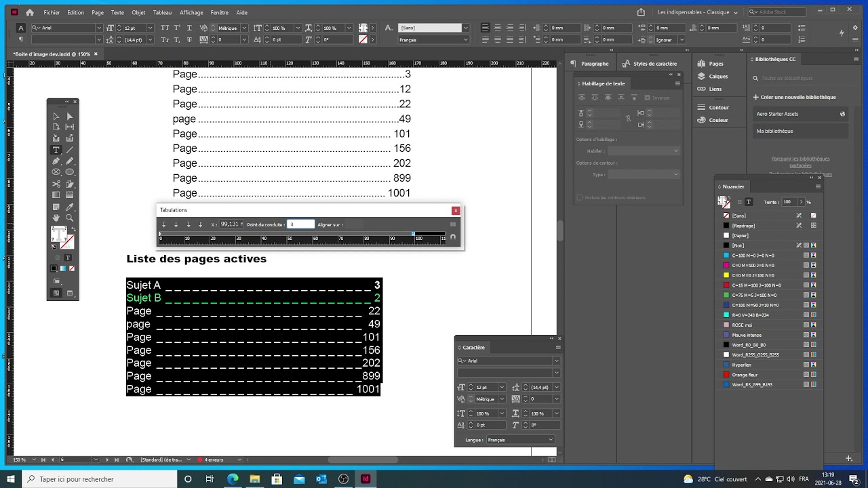Viewport: 868px width, 488px height.
Task: Click the tab stop marker on the ruler
Action: coord(413,233)
